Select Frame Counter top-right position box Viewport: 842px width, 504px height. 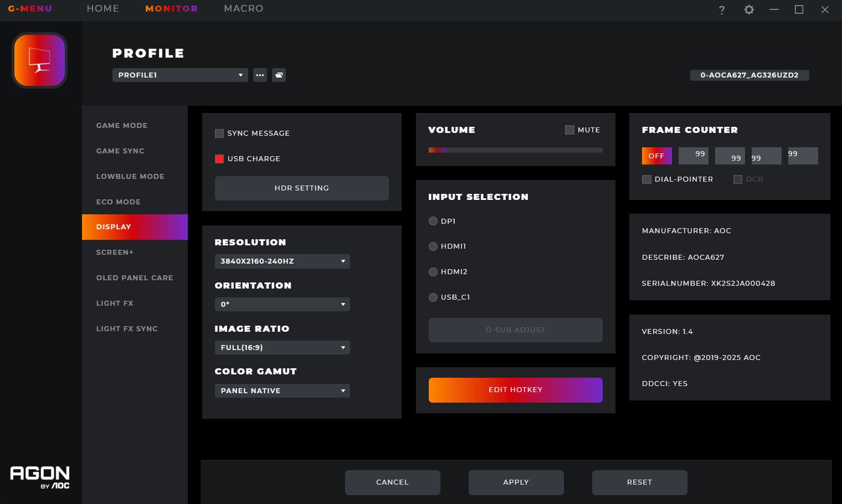694,156
